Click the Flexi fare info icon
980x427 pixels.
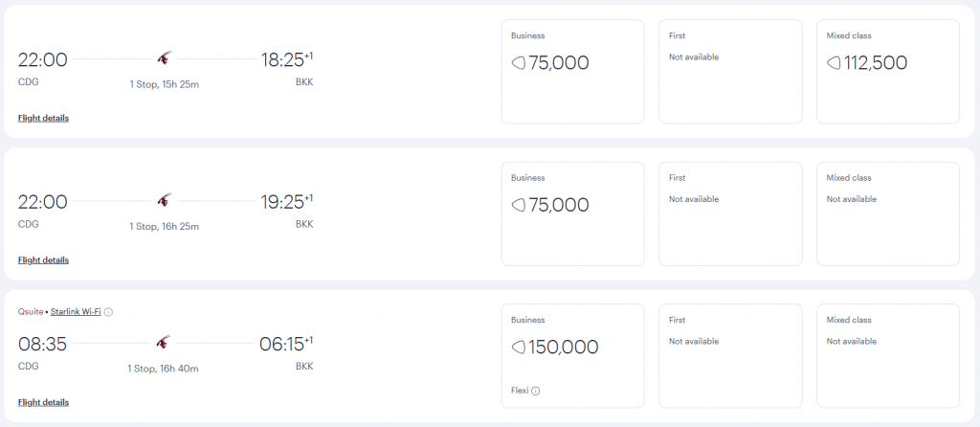point(536,391)
